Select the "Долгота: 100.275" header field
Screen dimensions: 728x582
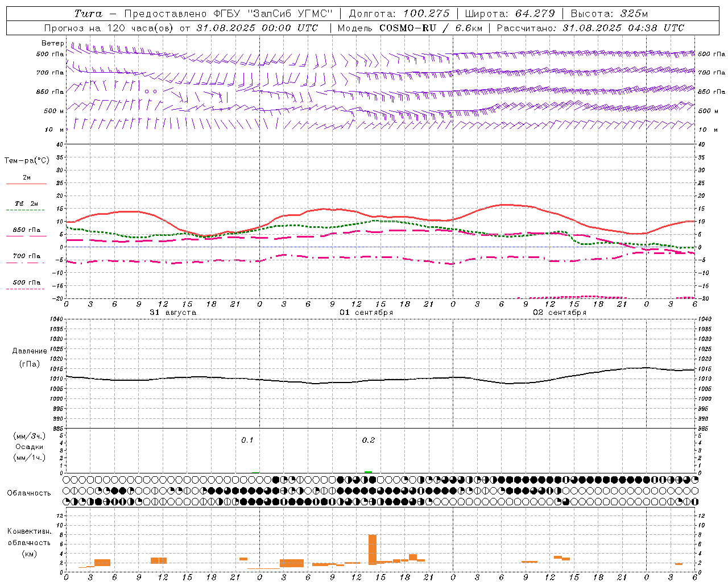coord(399,14)
